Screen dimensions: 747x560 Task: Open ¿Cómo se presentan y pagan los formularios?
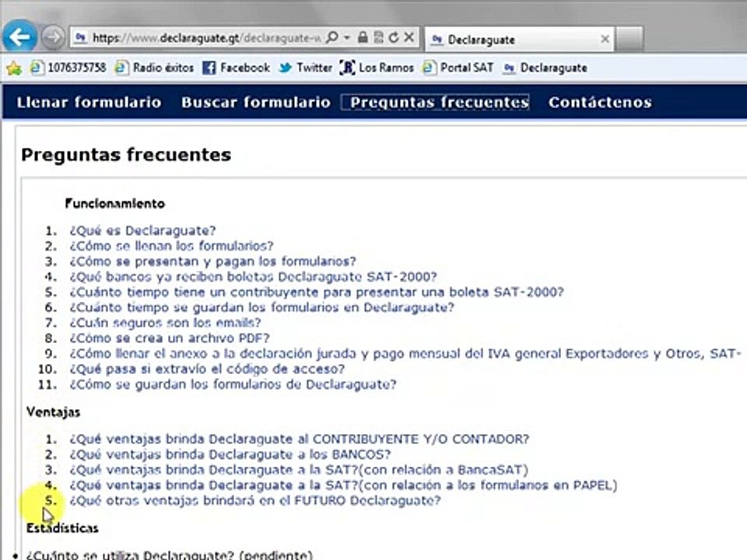click(x=213, y=261)
